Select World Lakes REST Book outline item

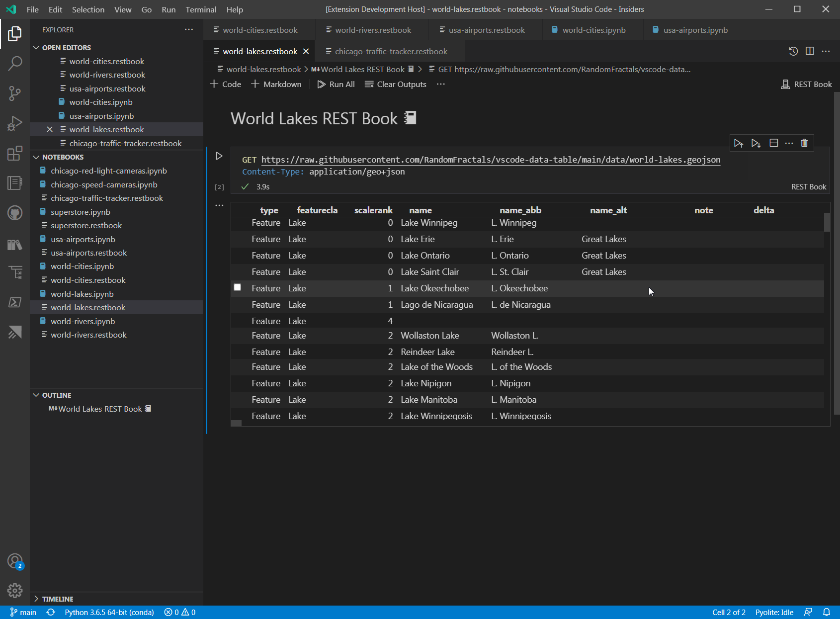click(x=100, y=409)
